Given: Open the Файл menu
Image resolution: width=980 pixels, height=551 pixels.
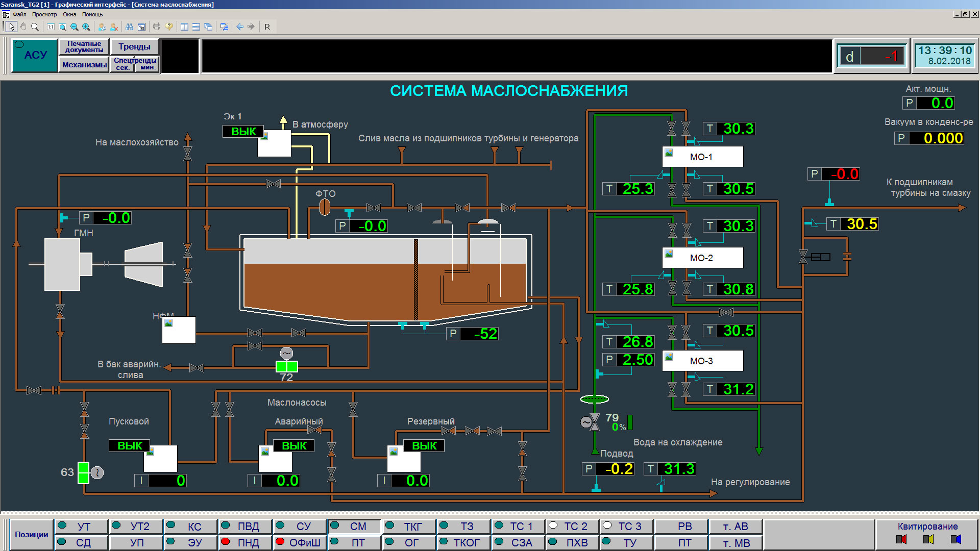Looking at the screenshot, I should [19, 14].
